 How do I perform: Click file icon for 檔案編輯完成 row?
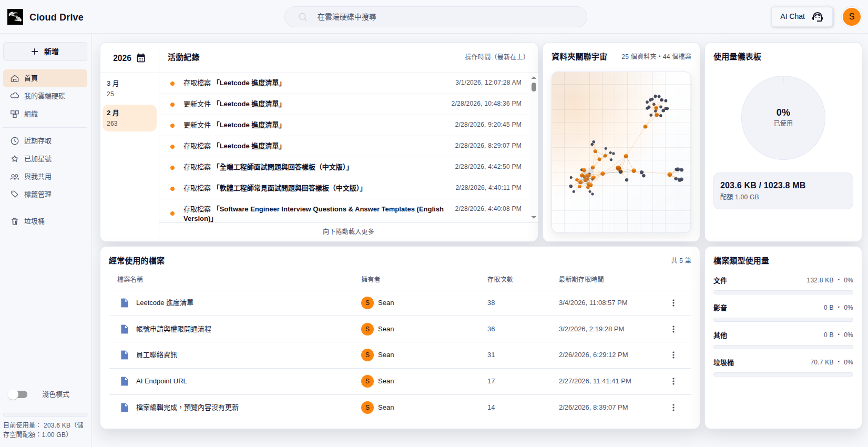[x=125, y=408]
